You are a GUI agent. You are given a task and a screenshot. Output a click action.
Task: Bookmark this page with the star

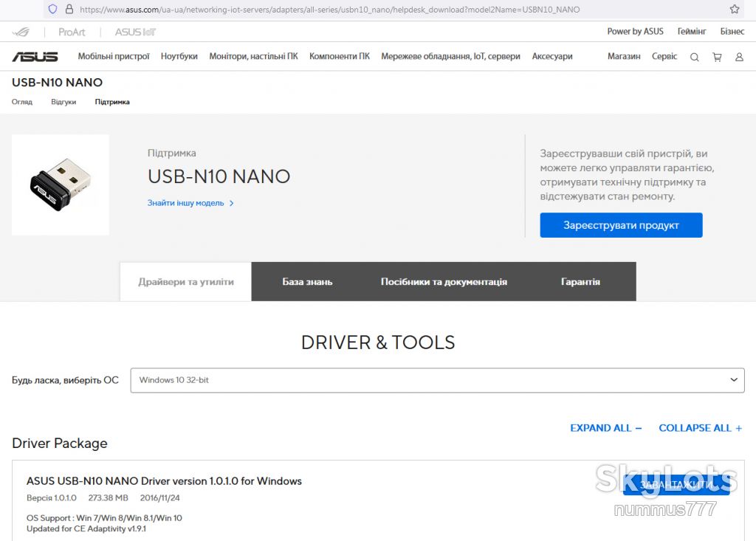click(735, 9)
